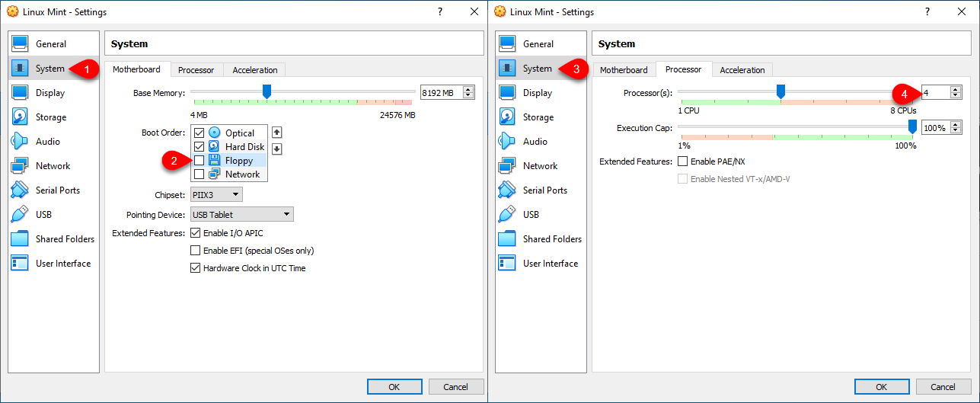The width and height of the screenshot is (980, 403).
Task: Select the Network icon in boot order
Action: 215,174
